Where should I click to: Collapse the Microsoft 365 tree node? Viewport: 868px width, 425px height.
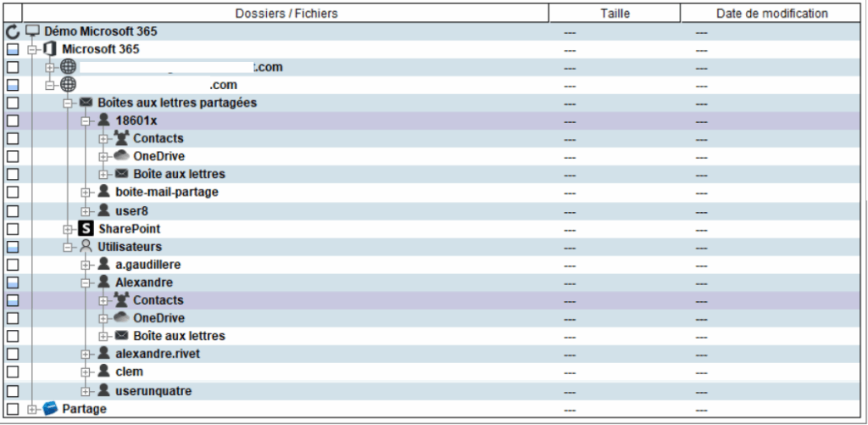click(x=32, y=49)
